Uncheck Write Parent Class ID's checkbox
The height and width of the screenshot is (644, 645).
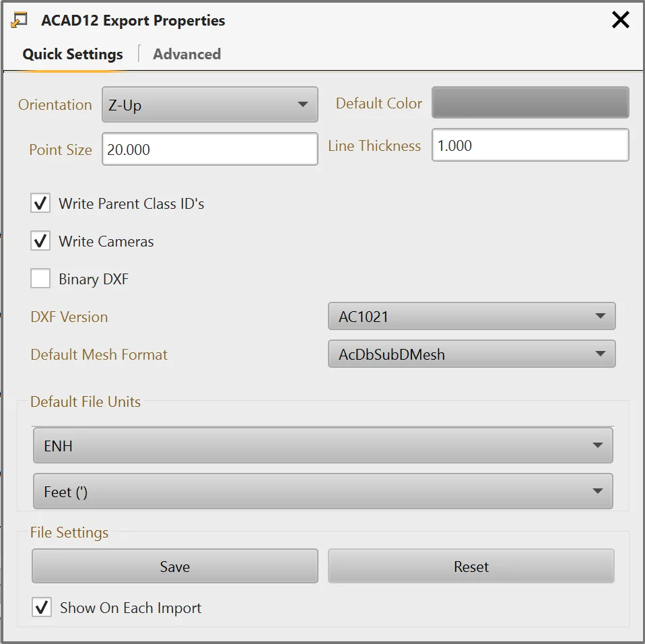click(40, 203)
